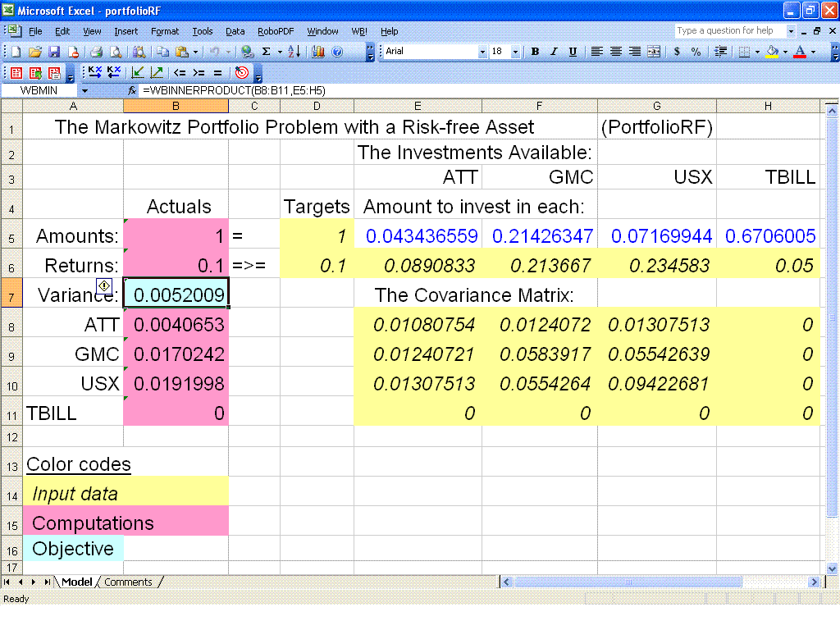Open the Tools menu
Image resolution: width=840 pixels, height=630 pixels.
point(203,31)
